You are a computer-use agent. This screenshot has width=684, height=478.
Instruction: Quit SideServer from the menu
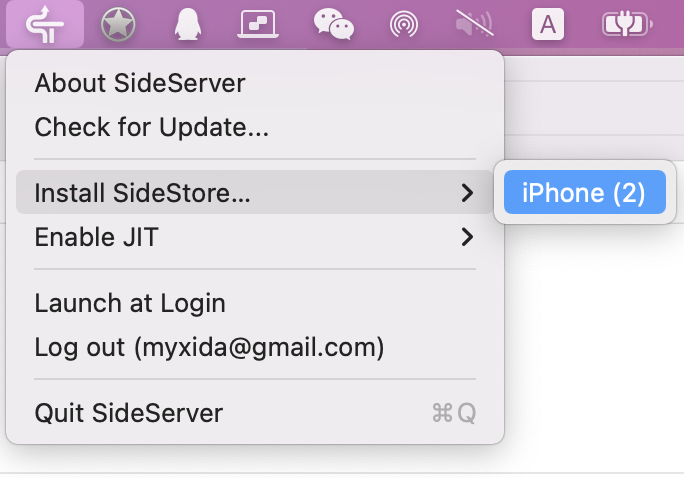click(129, 413)
